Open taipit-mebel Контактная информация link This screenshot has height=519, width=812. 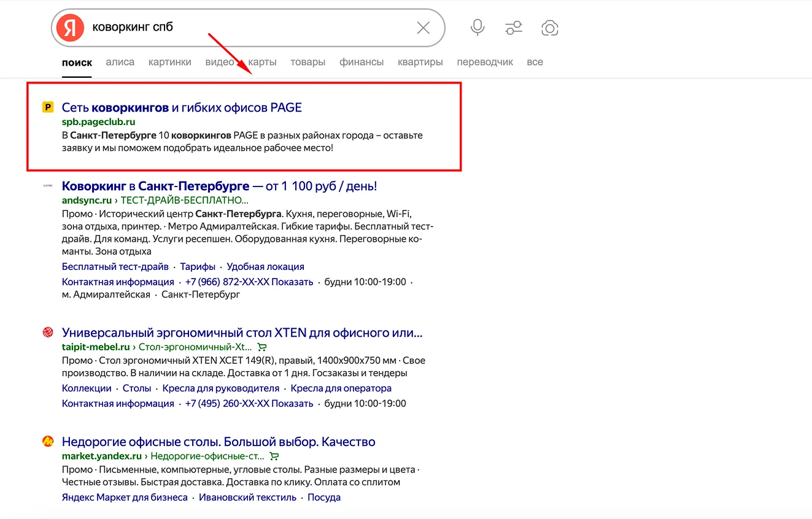tap(118, 403)
